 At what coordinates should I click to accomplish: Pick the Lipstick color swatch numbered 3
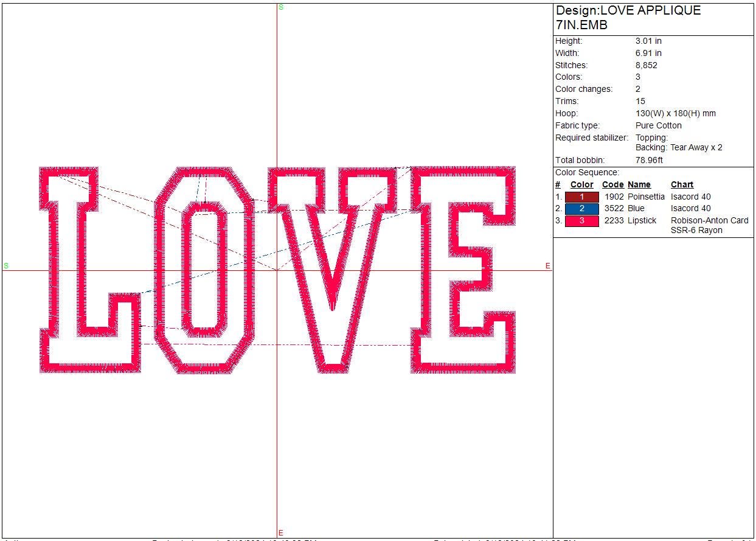click(x=581, y=220)
